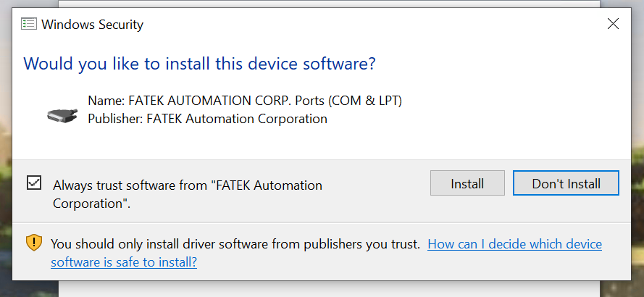Click the "You should only install driver software" warning
Viewport: 644px width, 297px height.
[x=235, y=244]
